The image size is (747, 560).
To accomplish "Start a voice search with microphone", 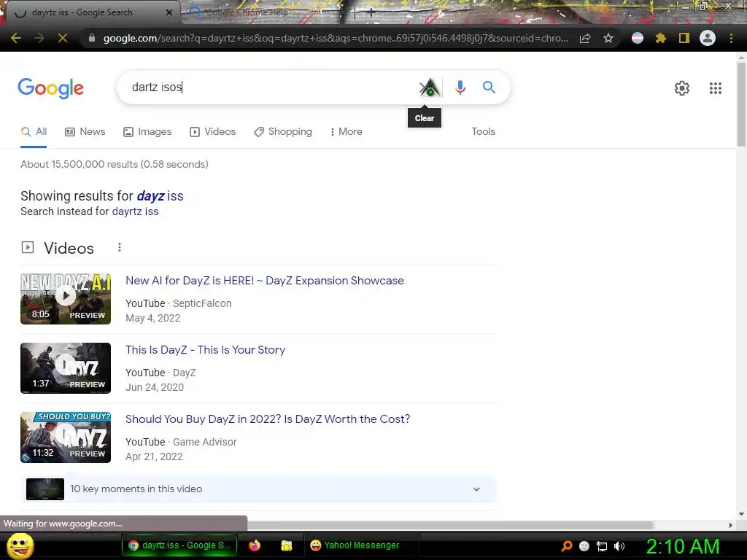I will [x=460, y=87].
